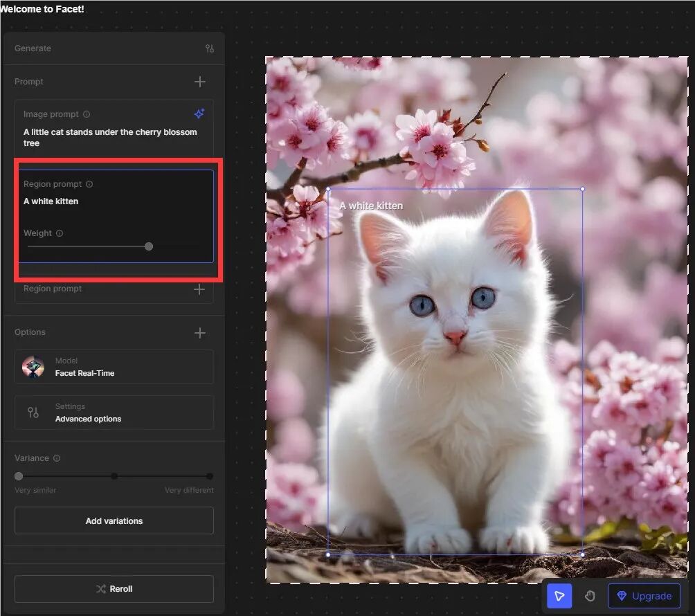695x616 pixels.
Task: Select the hand pan tool
Action: (x=590, y=596)
